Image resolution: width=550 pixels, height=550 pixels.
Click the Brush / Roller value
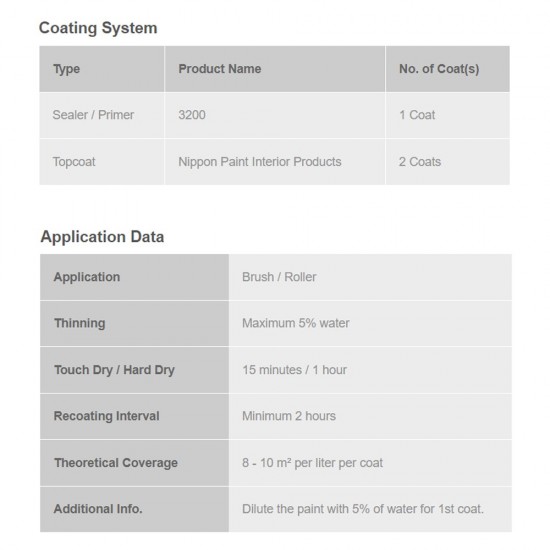click(x=279, y=277)
